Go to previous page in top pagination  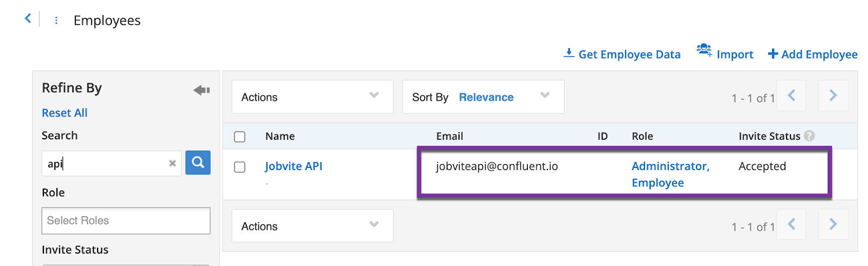point(792,96)
